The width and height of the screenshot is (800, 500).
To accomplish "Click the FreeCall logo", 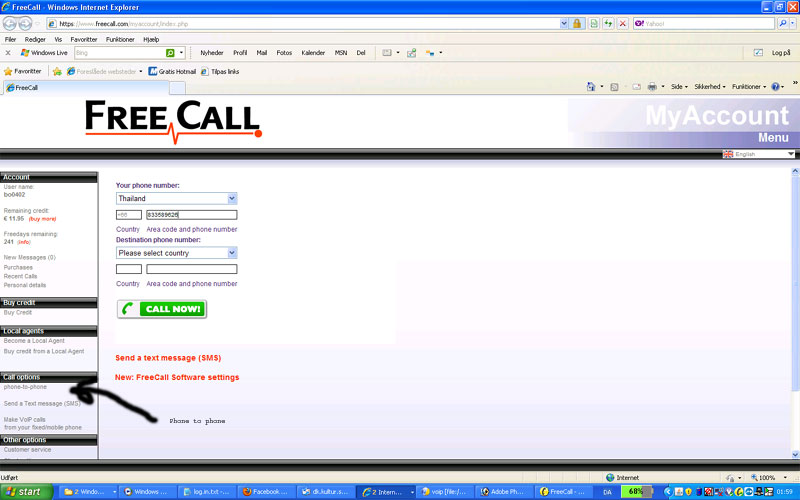I will tap(173, 121).
